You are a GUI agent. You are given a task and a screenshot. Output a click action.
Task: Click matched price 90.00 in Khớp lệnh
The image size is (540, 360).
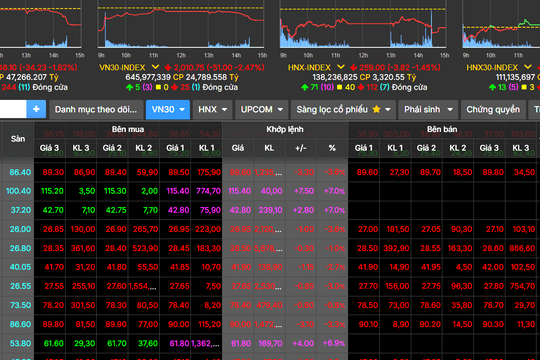pos(240,325)
